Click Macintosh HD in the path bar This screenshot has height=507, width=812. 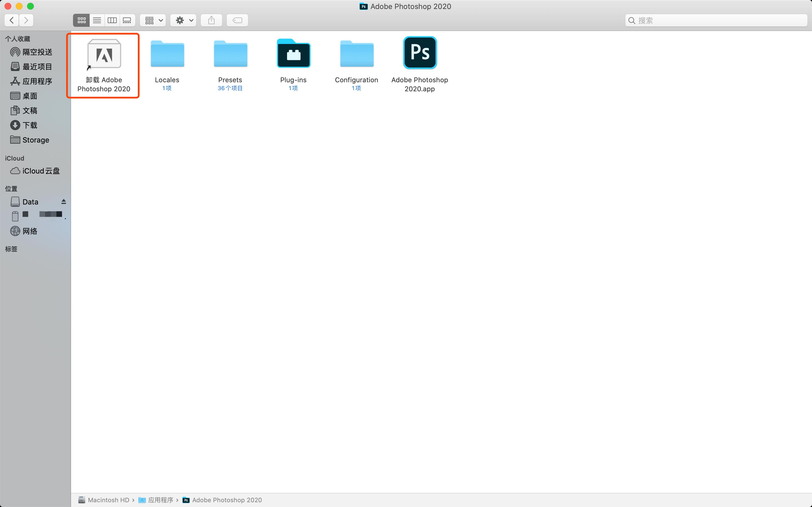tap(108, 500)
